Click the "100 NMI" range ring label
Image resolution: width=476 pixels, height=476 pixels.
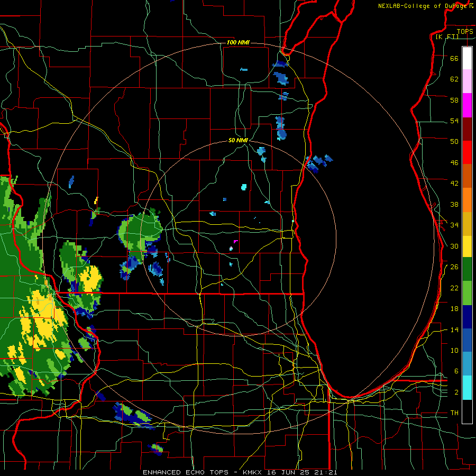pos(238,42)
